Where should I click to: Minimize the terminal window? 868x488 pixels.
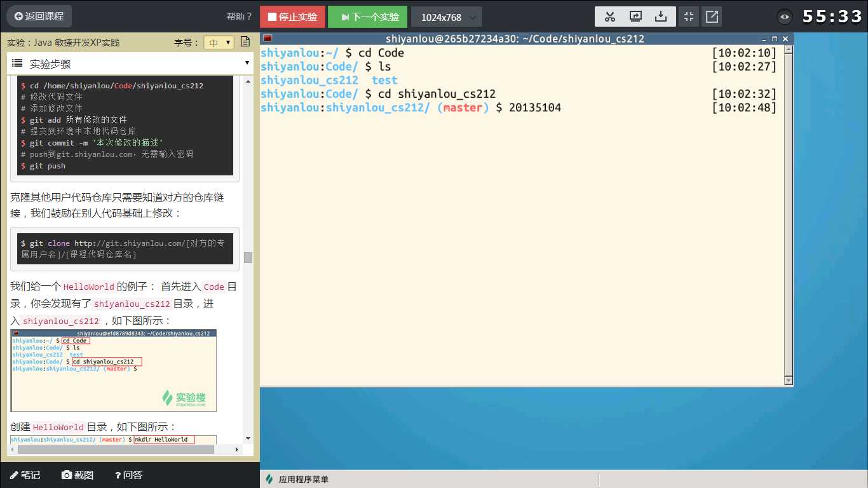(x=764, y=39)
